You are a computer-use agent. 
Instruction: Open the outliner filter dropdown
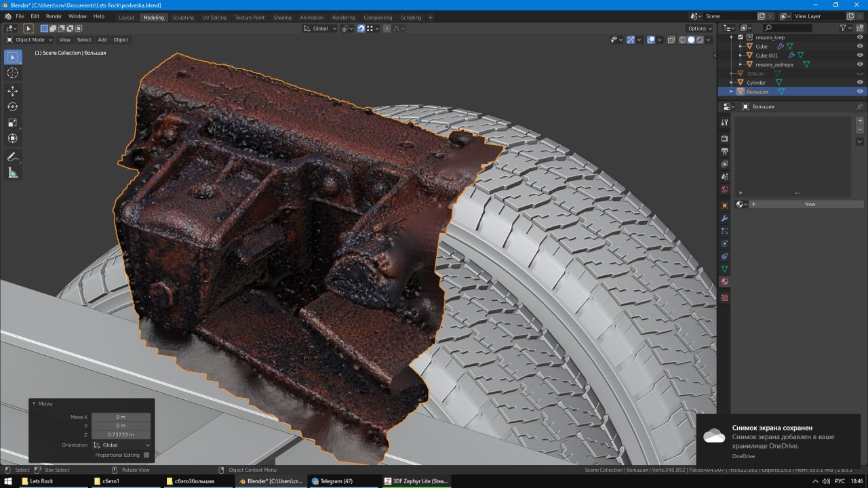(x=846, y=28)
